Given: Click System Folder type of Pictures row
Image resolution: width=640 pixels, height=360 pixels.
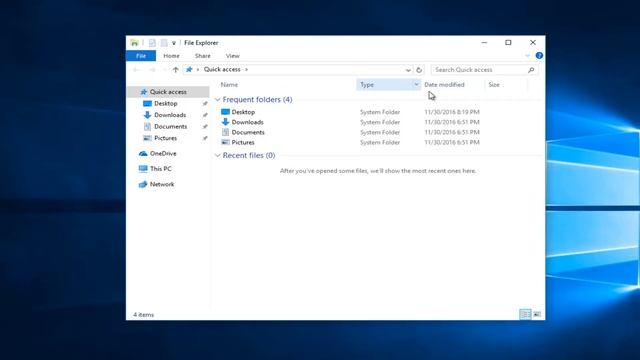Looking at the screenshot, I should click(380, 142).
